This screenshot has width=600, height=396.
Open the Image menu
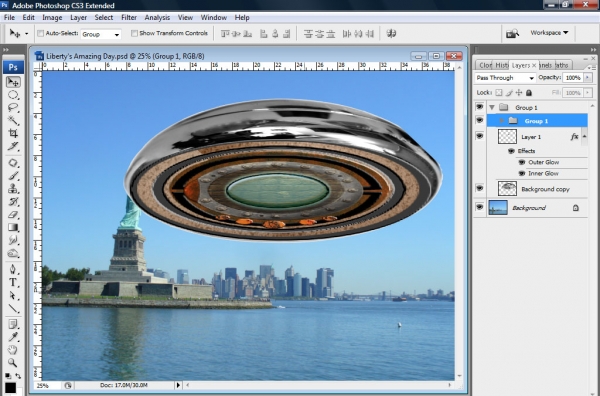pos(52,18)
